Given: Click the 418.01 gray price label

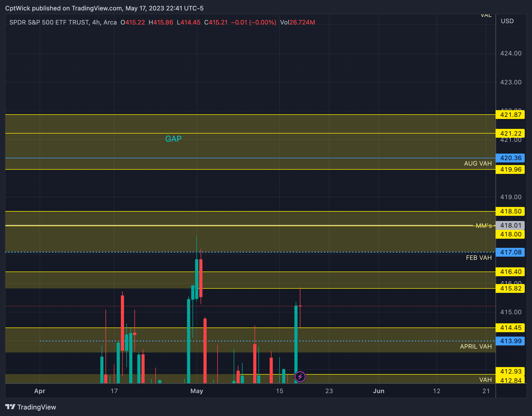Looking at the screenshot, I should pos(510,225).
